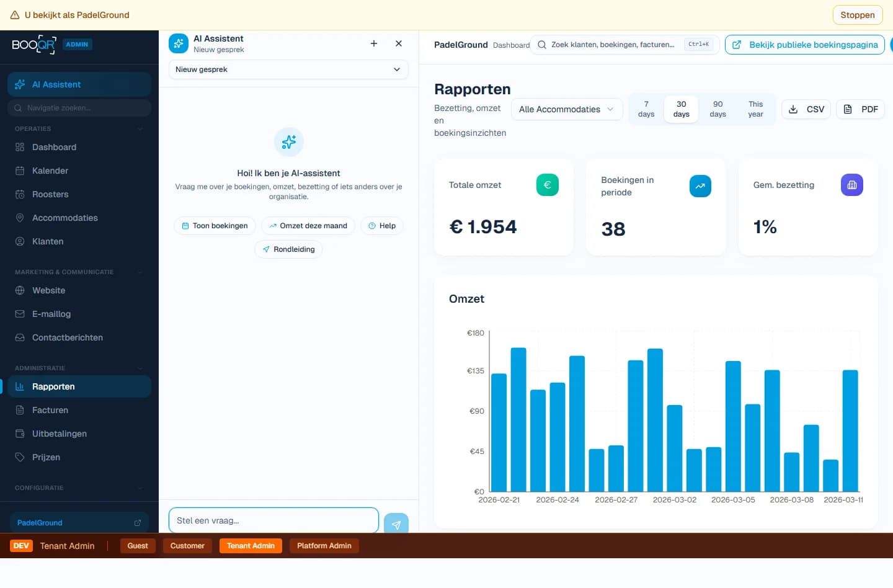Download the report as CSV
Viewport: 893px width, 588px height.
806,109
